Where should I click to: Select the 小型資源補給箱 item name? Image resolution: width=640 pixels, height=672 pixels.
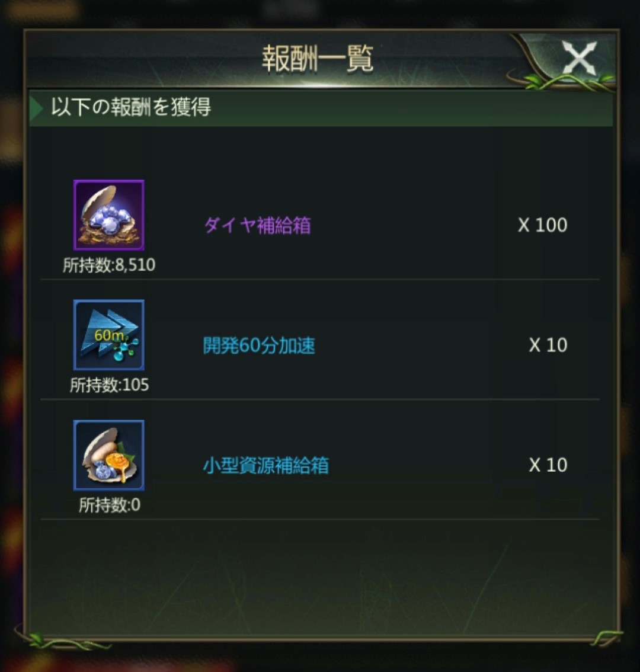(x=265, y=465)
